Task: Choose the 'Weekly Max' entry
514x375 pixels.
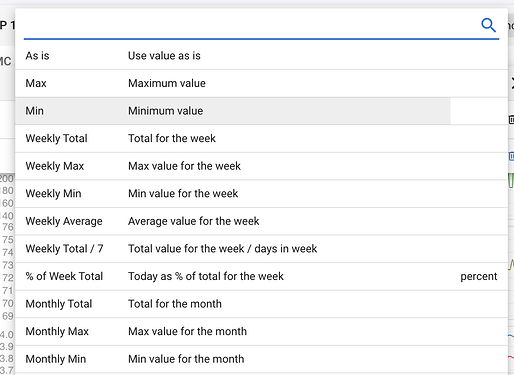Action: [x=261, y=166]
